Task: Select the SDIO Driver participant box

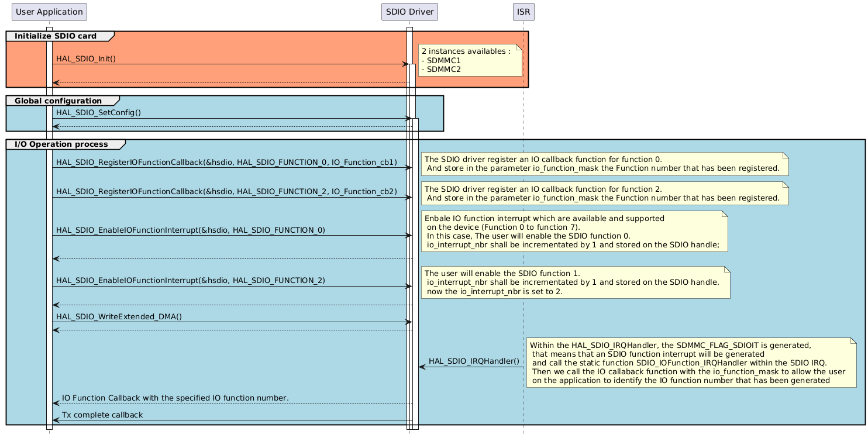Action: click(x=409, y=12)
